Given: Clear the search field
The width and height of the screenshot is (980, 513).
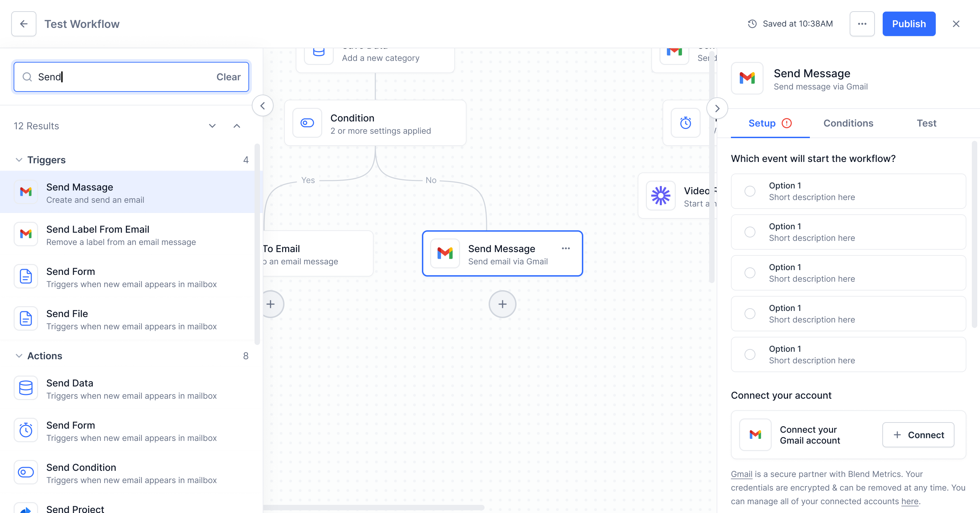Looking at the screenshot, I should [228, 77].
